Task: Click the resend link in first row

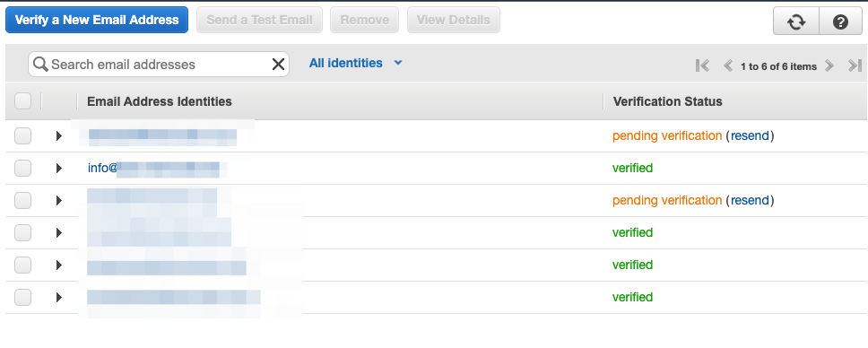Action: click(x=751, y=135)
